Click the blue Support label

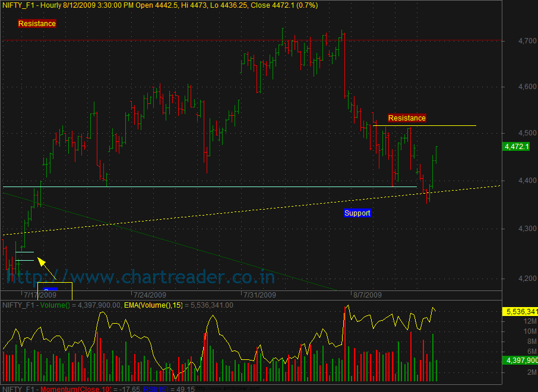coord(357,213)
